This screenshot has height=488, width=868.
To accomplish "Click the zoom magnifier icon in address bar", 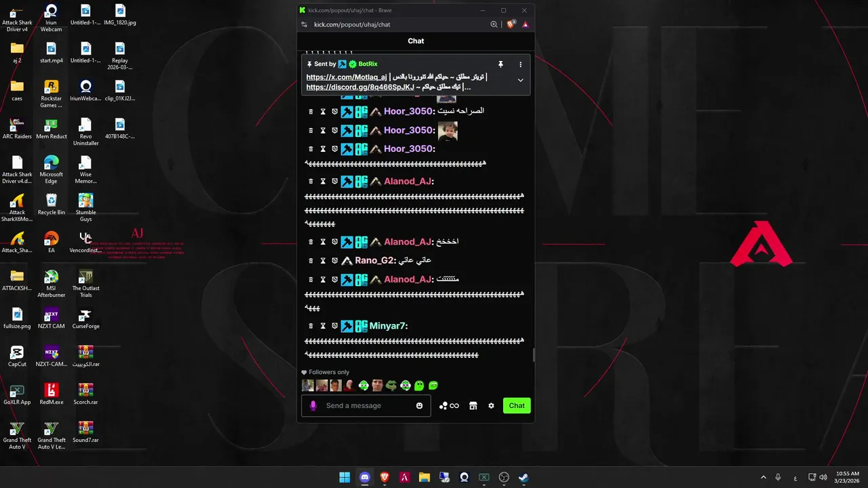I will click(x=494, y=24).
